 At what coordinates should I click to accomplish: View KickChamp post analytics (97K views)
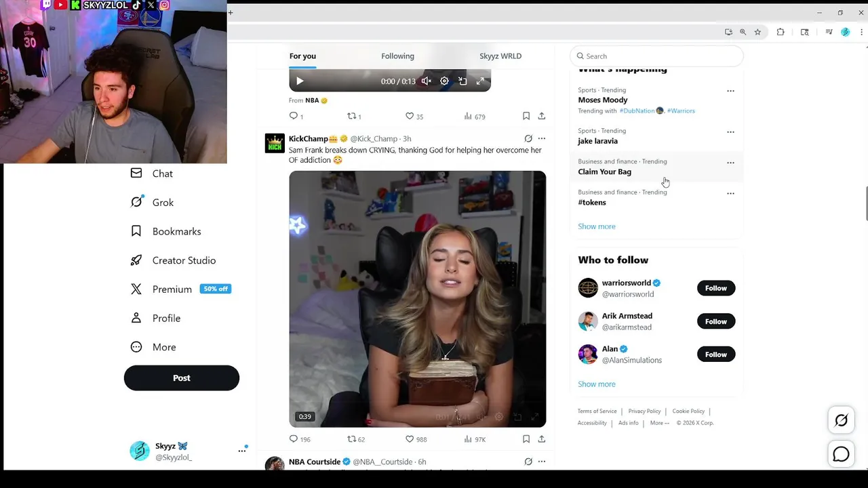[x=475, y=439]
